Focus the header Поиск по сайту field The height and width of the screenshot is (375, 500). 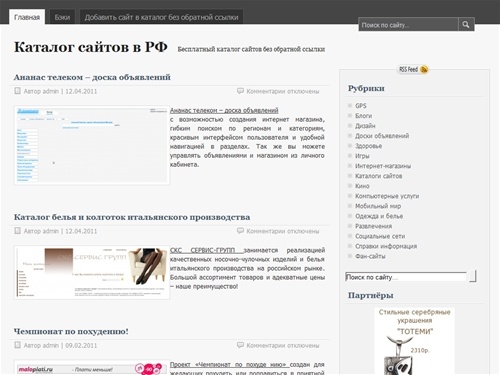pos(408,25)
